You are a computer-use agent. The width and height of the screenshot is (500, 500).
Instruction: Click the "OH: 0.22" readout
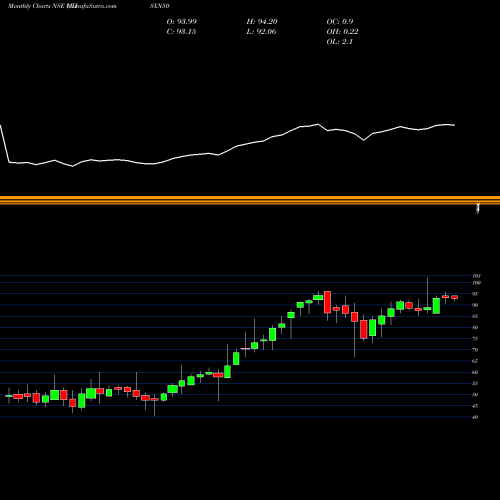pyautogui.click(x=342, y=32)
